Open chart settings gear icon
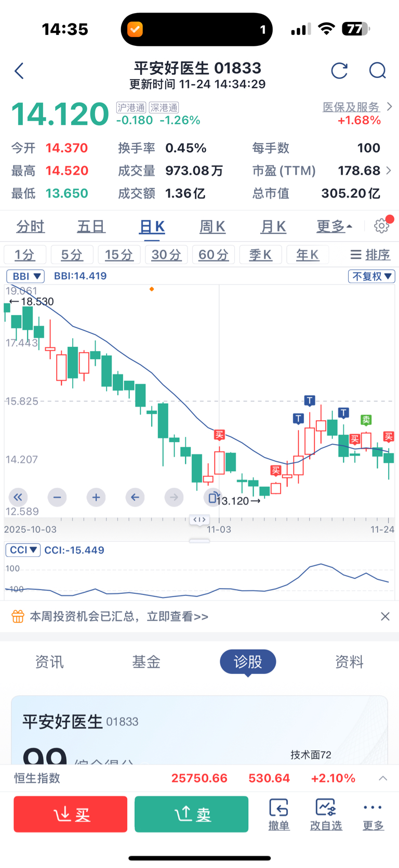This screenshot has height=868, width=399. tap(382, 226)
